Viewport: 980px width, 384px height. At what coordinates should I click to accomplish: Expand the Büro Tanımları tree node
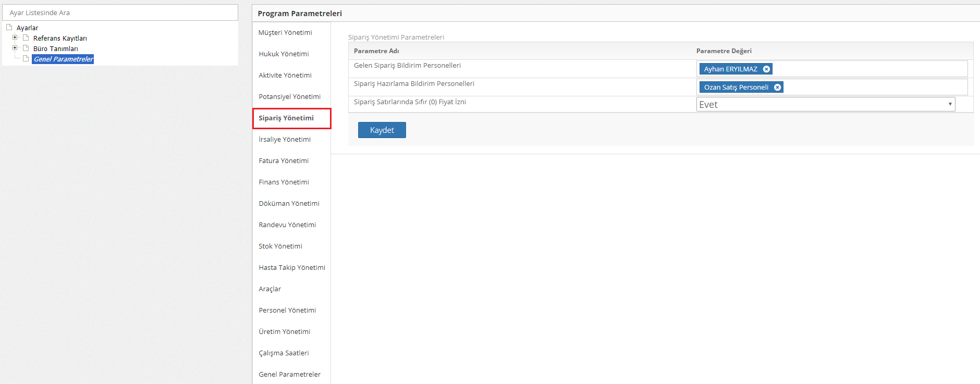pyautogui.click(x=15, y=48)
